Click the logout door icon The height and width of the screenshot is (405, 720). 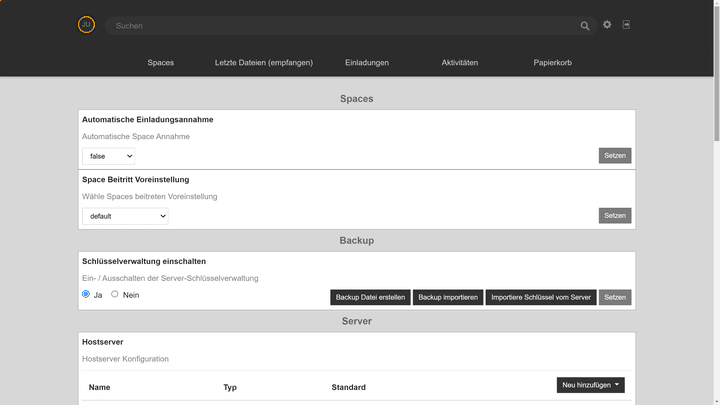tap(627, 25)
